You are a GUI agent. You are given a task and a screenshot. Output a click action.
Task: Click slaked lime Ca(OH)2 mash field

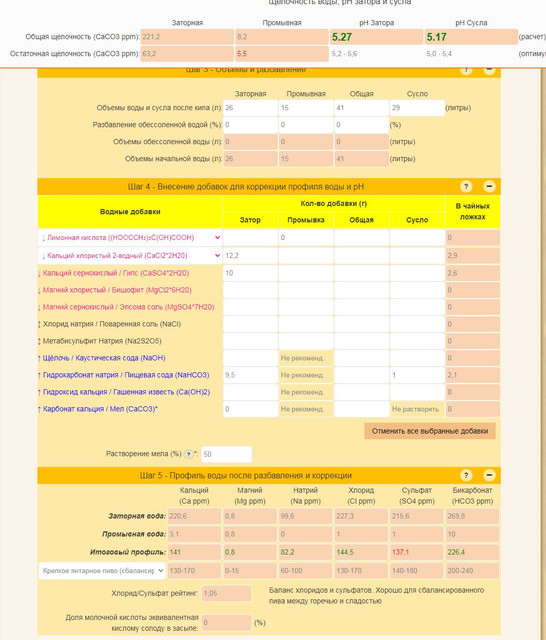click(250, 392)
